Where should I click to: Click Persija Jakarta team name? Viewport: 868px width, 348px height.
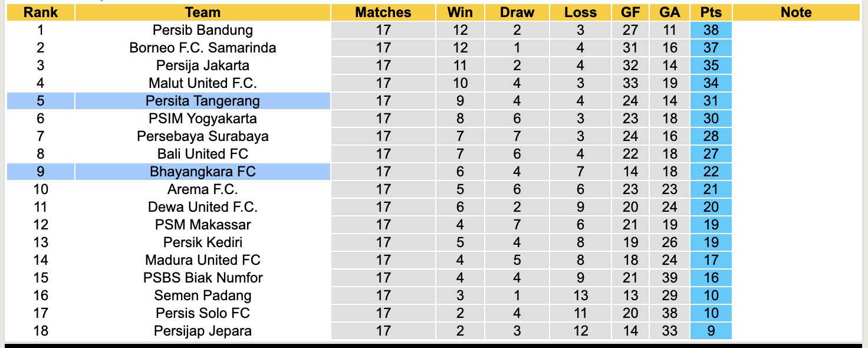coord(202,65)
